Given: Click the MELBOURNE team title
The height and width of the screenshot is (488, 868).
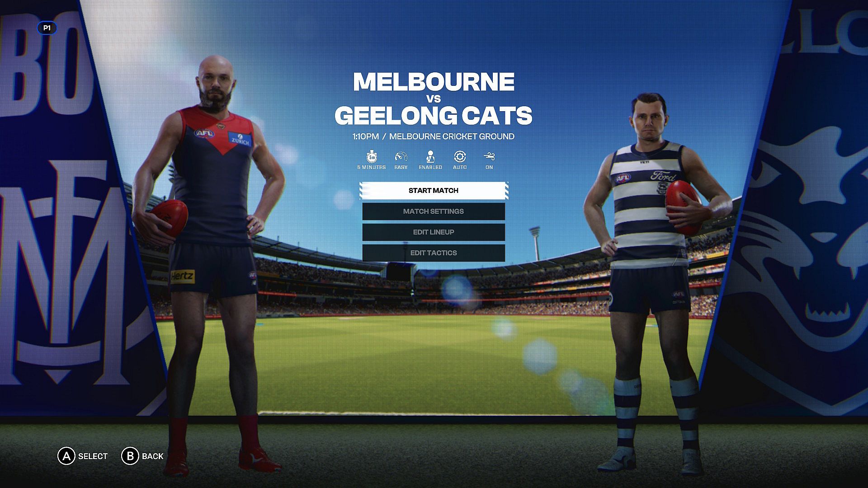Looking at the screenshot, I should click(x=434, y=82).
